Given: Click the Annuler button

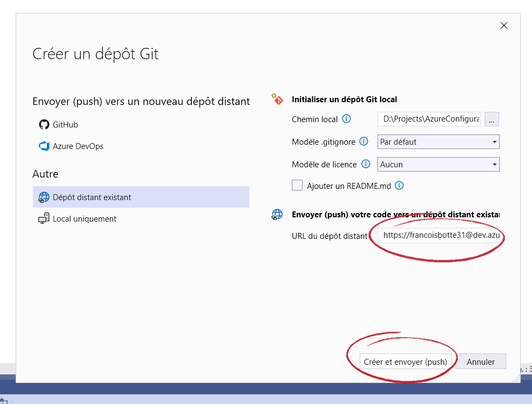Looking at the screenshot, I should click(480, 361).
